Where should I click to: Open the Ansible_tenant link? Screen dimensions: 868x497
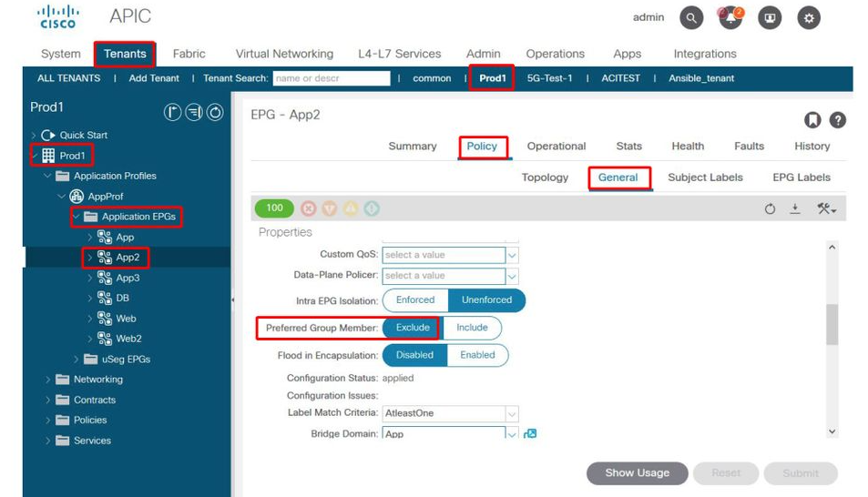pos(701,78)
